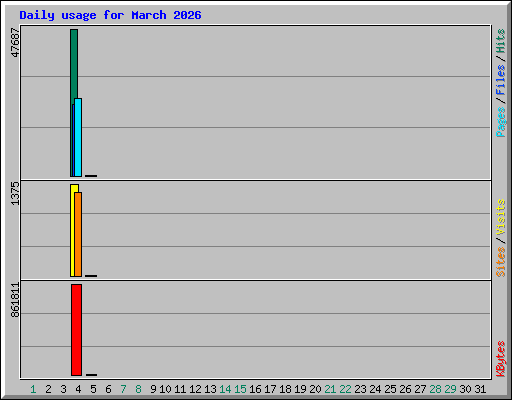
Task: Click day 18 on the x-axis
Action: [x=285, y=389]
